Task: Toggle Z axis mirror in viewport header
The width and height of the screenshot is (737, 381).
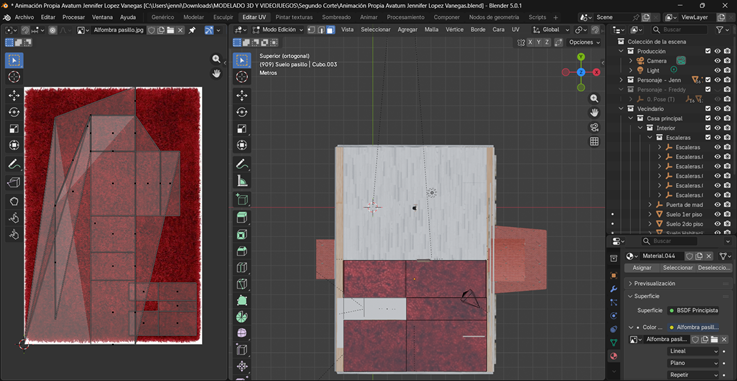Action: tap(547, 42)
